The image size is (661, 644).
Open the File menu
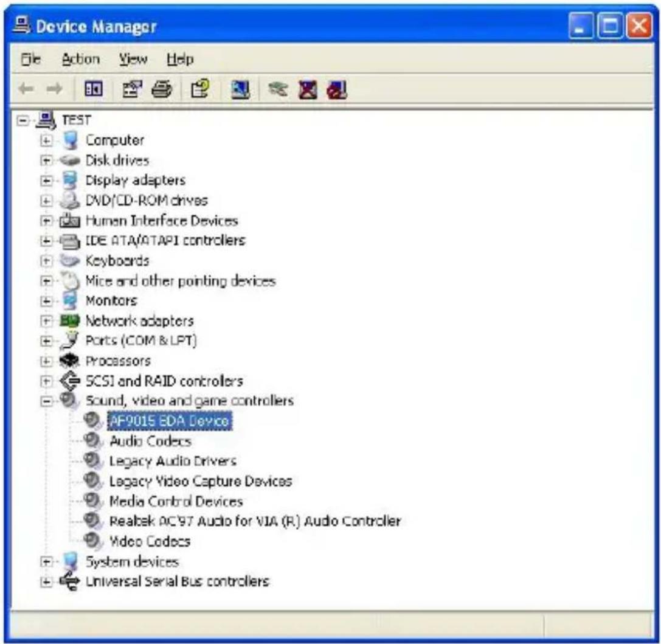[x=31, y=59]
